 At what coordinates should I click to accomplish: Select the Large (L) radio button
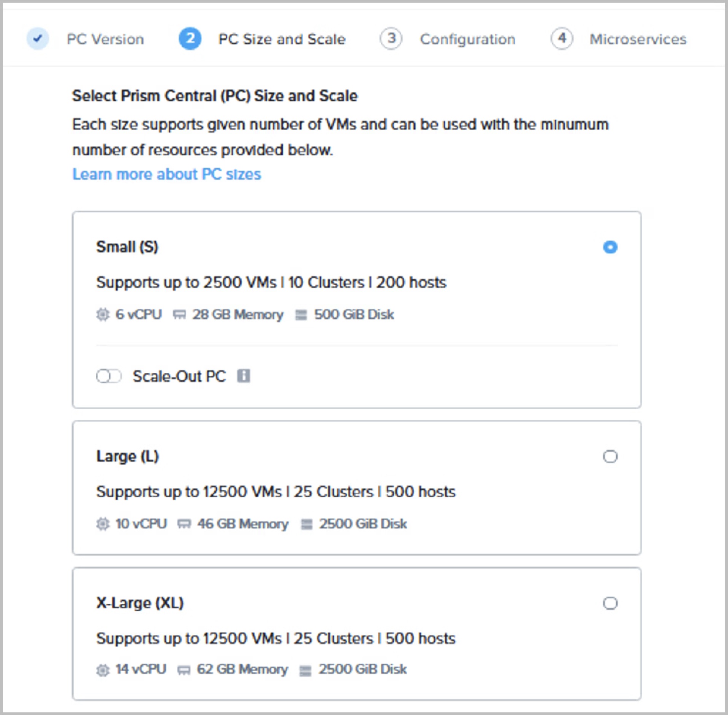(x=610, y=456)
